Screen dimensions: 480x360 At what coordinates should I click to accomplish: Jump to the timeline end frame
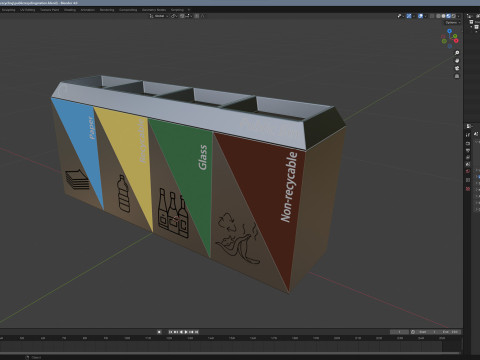[x=196, y=332]
